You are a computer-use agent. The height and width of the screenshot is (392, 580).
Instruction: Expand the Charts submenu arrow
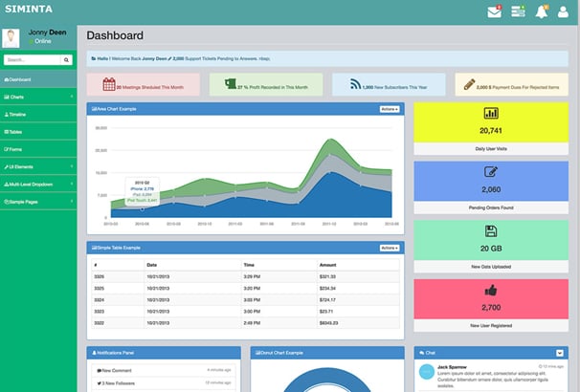72,97
